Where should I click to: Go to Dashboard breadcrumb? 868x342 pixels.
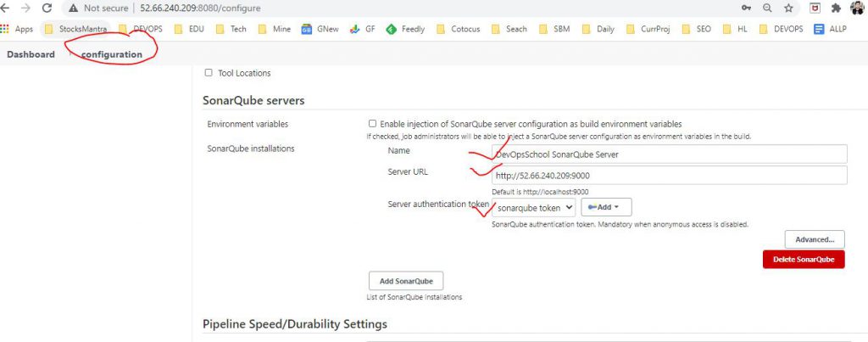(x=31, y=54)
